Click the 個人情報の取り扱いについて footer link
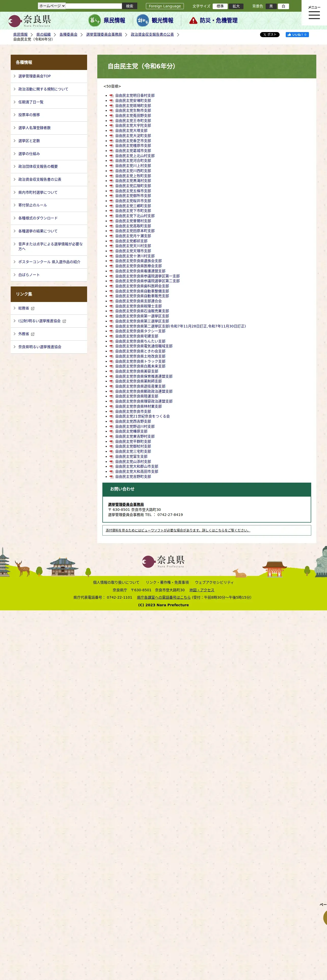 pyautogui.click(x=116, y=582)
